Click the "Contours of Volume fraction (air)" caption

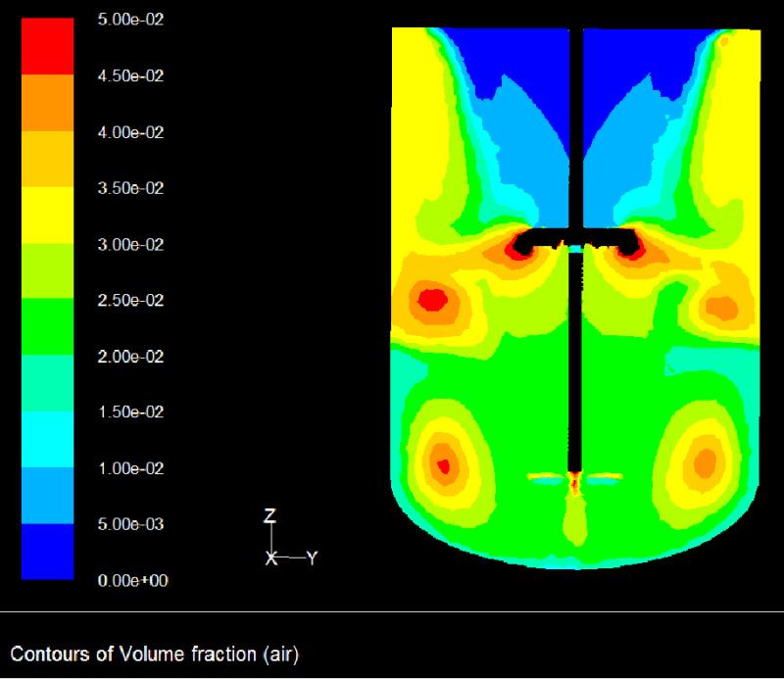(161, 652)
